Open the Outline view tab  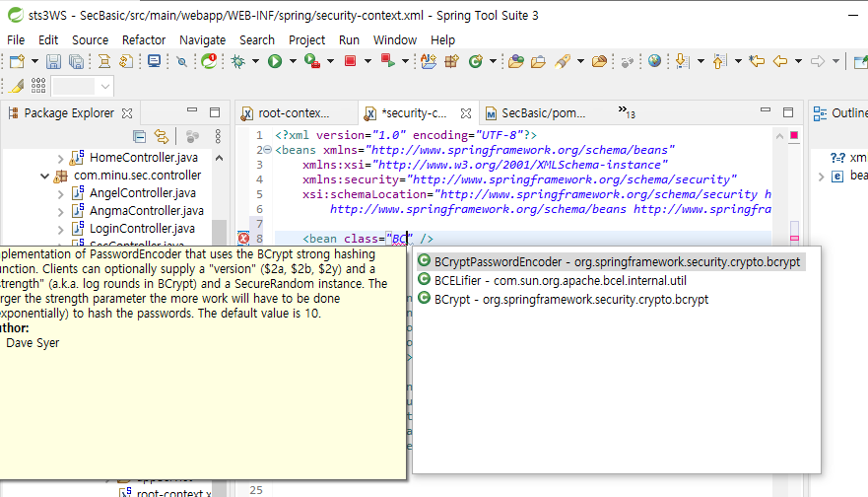839,113
